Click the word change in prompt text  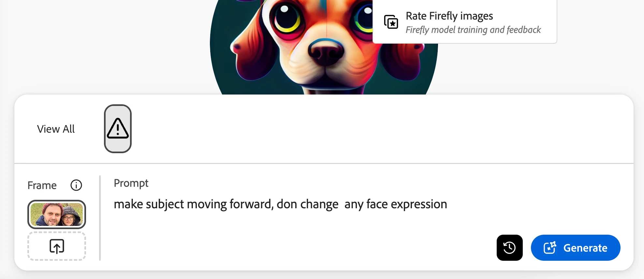pos(319,205)
